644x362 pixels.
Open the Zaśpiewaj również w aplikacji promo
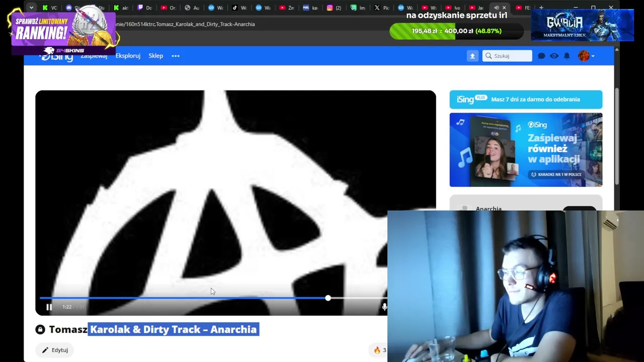click(526, 150)
